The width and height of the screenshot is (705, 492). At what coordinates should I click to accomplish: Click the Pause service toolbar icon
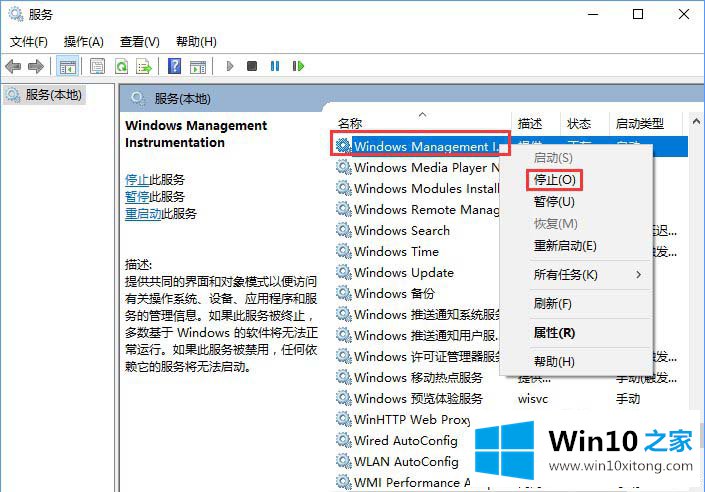tap(275, 67)
